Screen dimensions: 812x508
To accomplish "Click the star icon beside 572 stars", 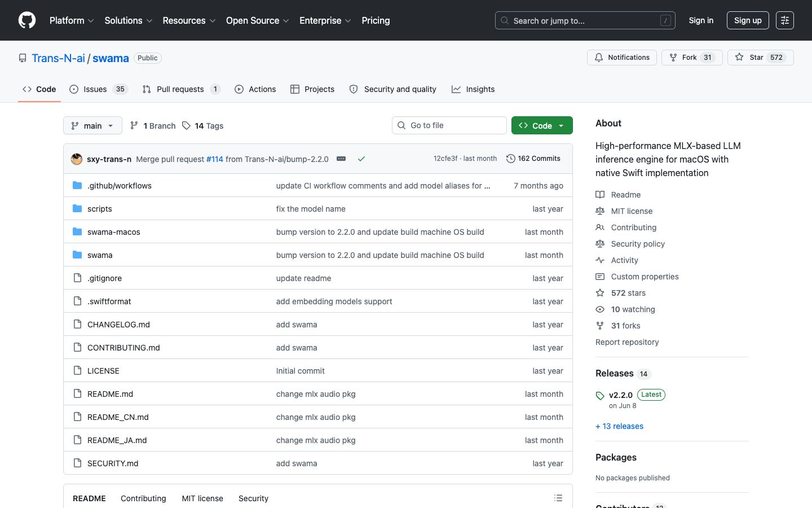I will [x=600, y=293].
